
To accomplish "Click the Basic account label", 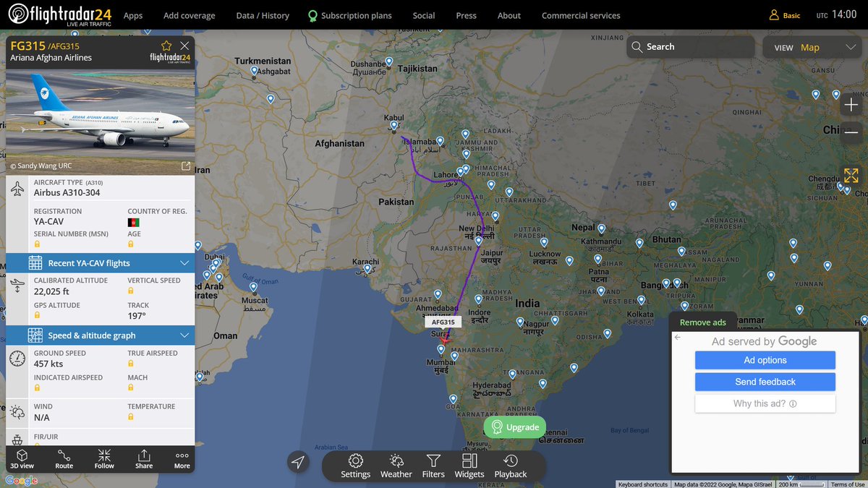I will coord(791,15).
